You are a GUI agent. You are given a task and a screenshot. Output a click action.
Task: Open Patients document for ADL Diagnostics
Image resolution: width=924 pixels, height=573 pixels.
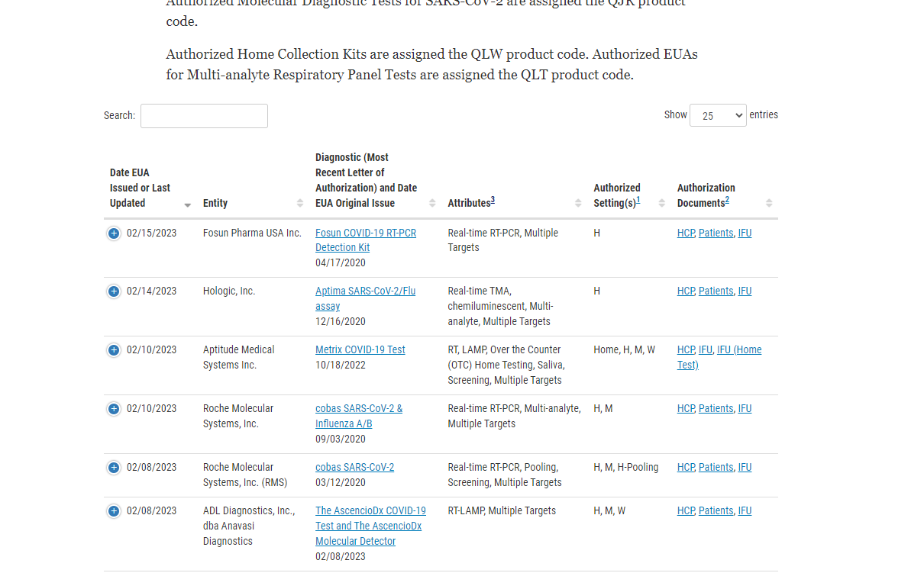pyautogui.click(x=716, y=510)
